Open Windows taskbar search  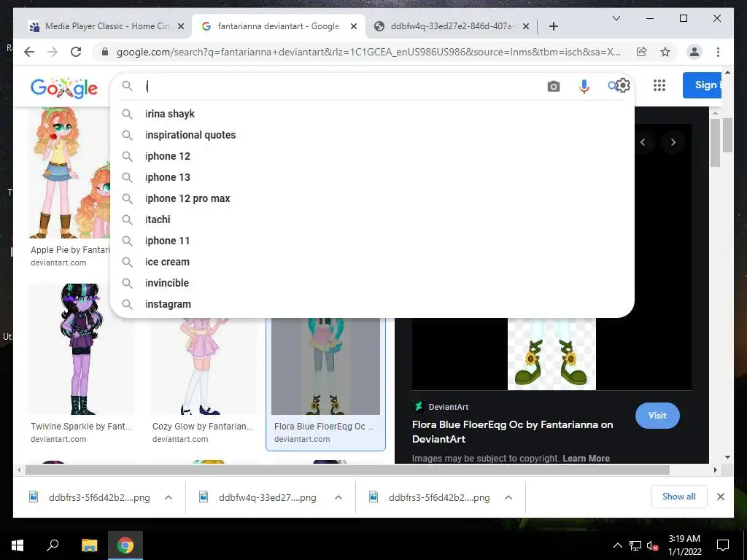click(53, 545)
